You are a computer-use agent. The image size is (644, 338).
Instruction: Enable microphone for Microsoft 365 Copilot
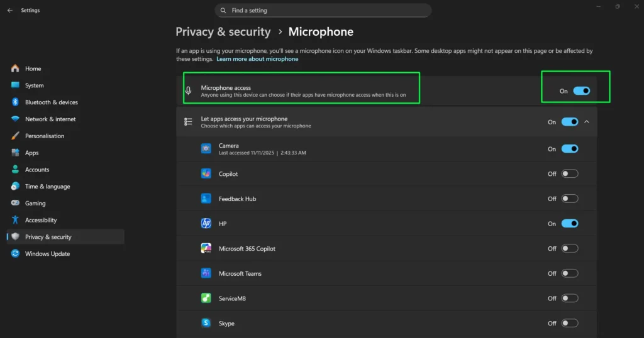pyautogui.click(x=570, y=248)
